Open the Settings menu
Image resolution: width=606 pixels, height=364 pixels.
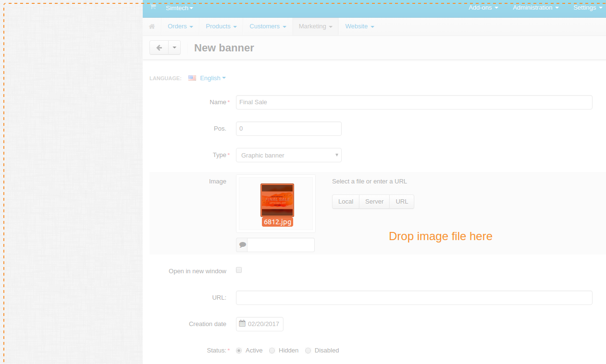[588, 8]
